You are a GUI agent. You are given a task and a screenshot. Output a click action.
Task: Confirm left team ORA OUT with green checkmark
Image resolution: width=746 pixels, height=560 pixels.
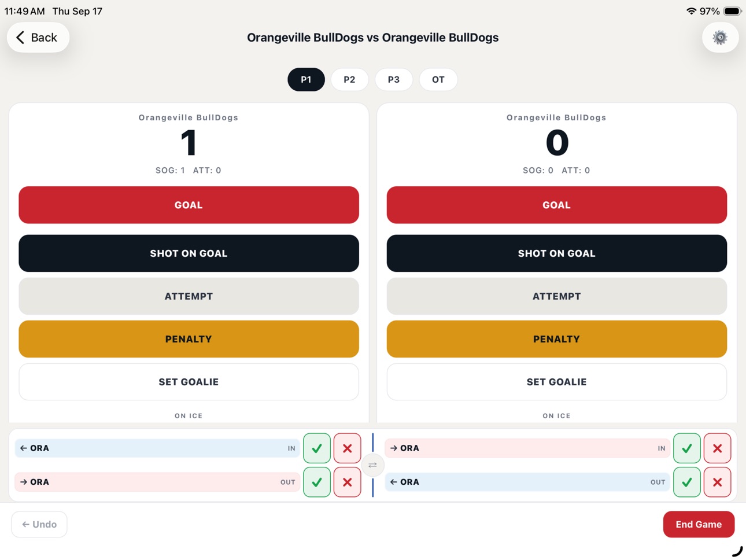coord(317,482)
